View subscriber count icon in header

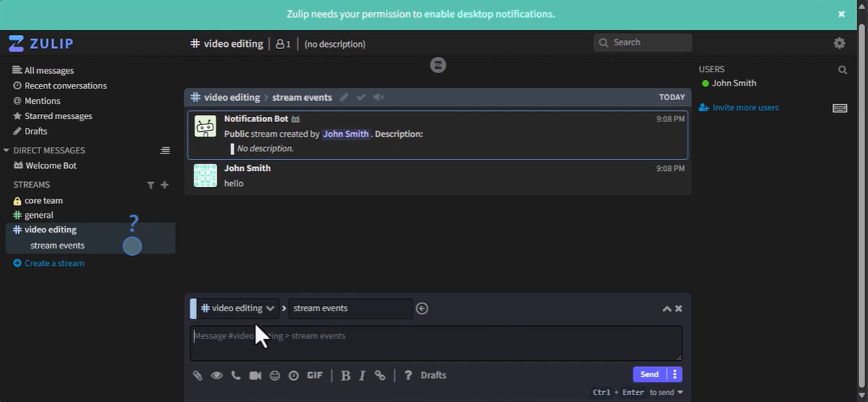(x=283, y=44)
